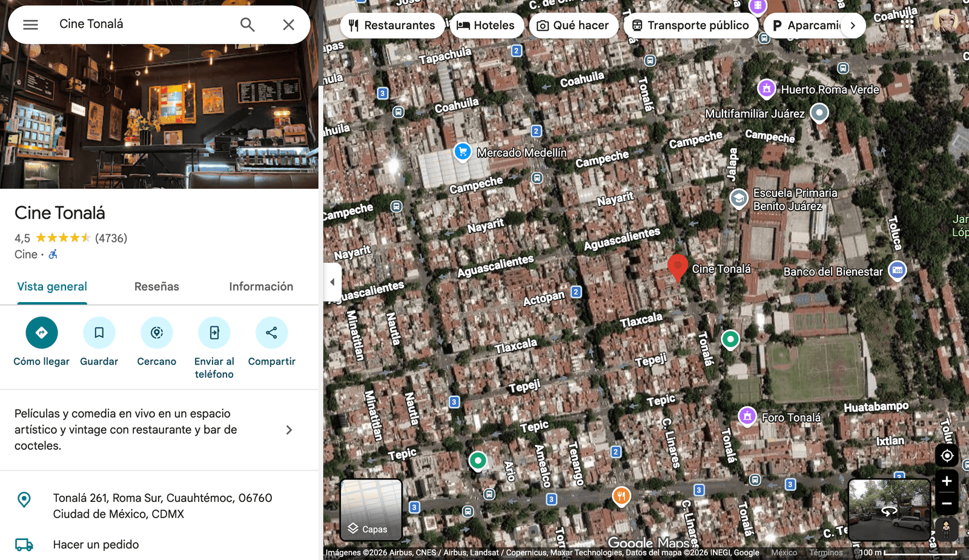Save place with Guardar bookmark icon

point(99,332)
